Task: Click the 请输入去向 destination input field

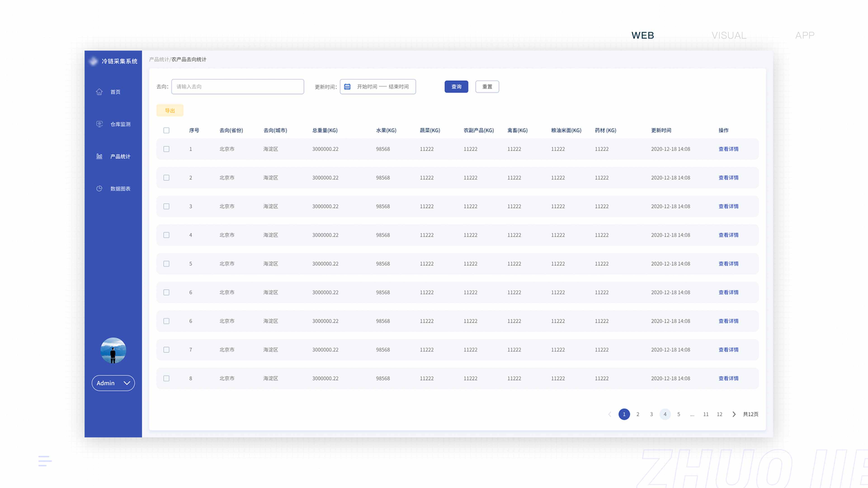Action: 238,87
